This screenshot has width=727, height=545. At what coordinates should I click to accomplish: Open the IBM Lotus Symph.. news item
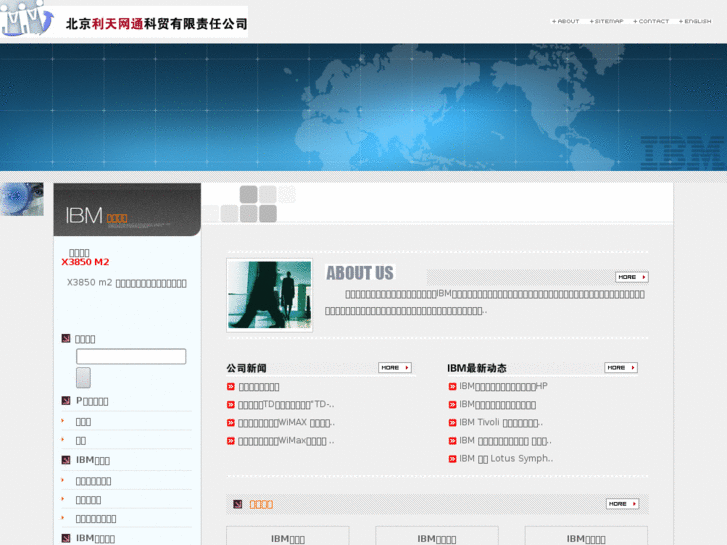click(x=506, y=459)
